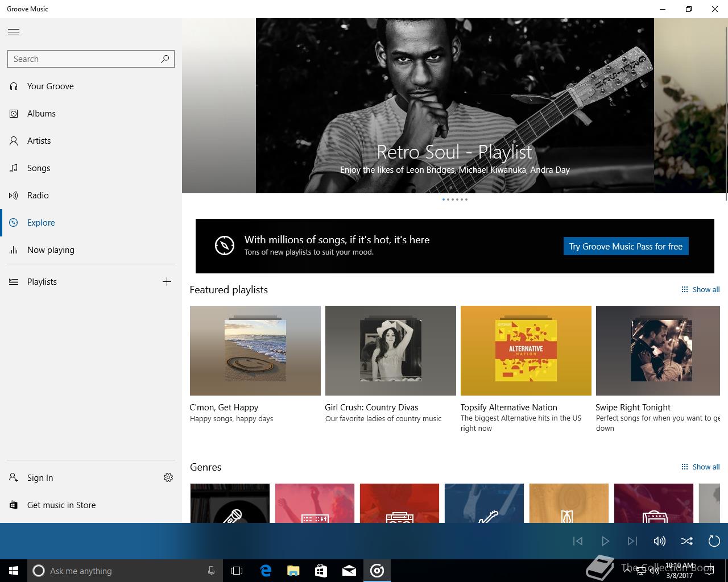Viewport: 728px width, 582px height.
Task: Collapse the hamburger navigation menu
Action: point(14,32)
